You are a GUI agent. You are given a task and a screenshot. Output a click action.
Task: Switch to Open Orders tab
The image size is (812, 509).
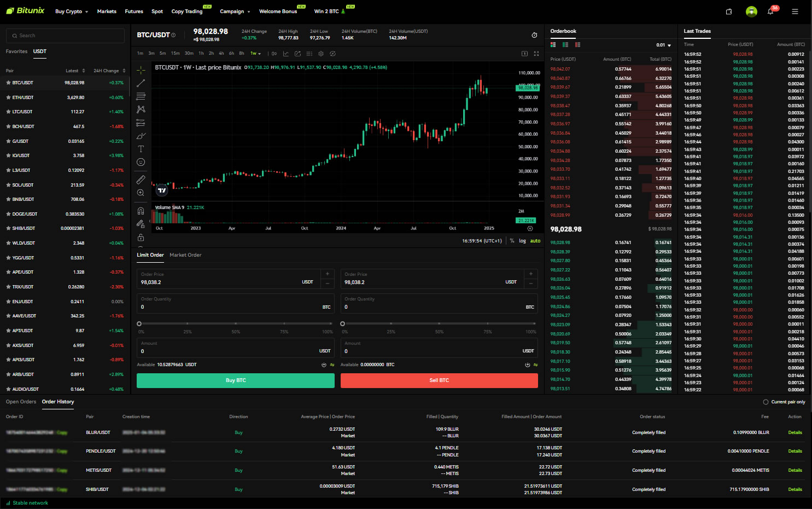pos(21,402)
